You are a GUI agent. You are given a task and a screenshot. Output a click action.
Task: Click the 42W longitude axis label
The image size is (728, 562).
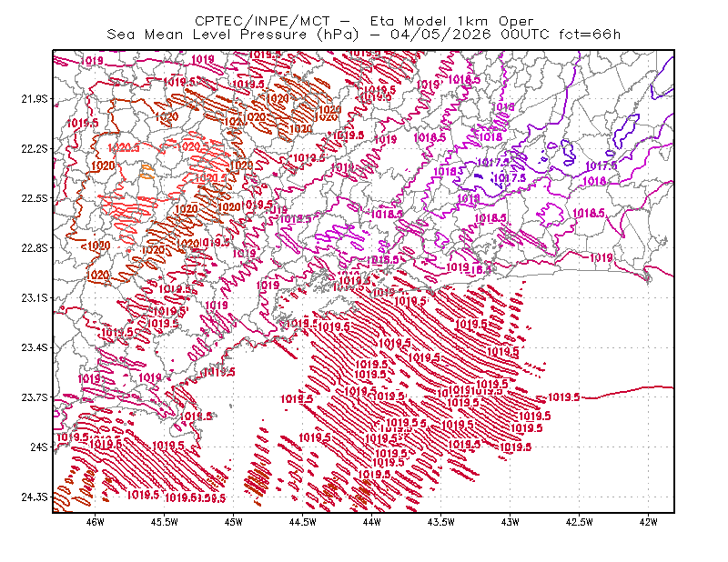click(648, 522)
